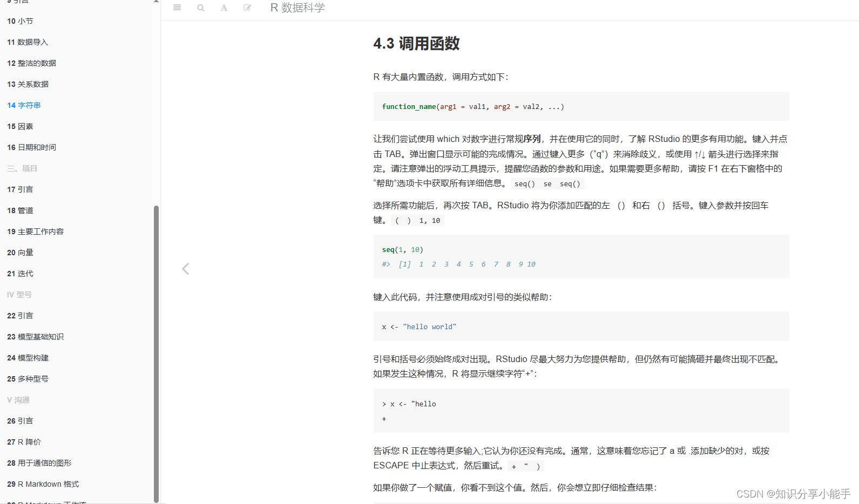Open chapter 16 日期和时间
Screen dimensions: 859x504
[31, 147]
